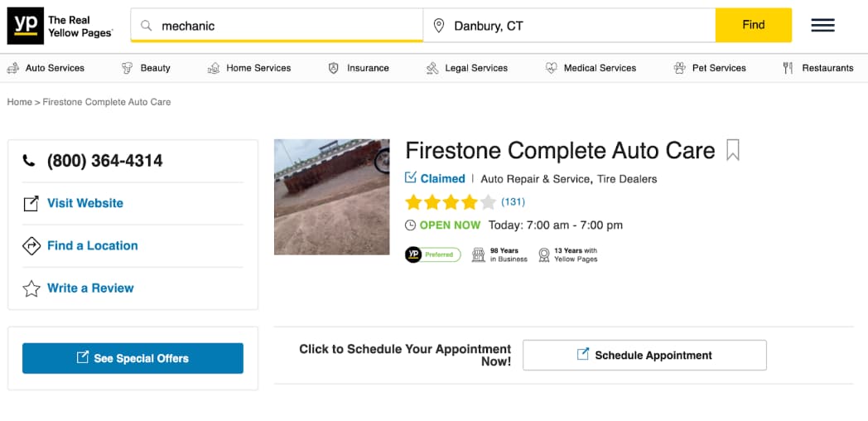
Task: Click the Tire Dealers category link
Action: coord(627,179)
